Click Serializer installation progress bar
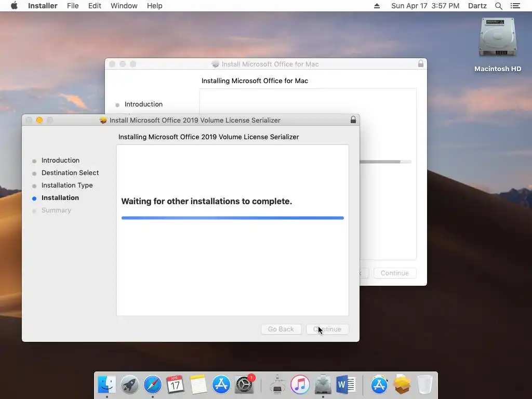The width and height of the screenshot is (532, 399). (x=233, y=218)
